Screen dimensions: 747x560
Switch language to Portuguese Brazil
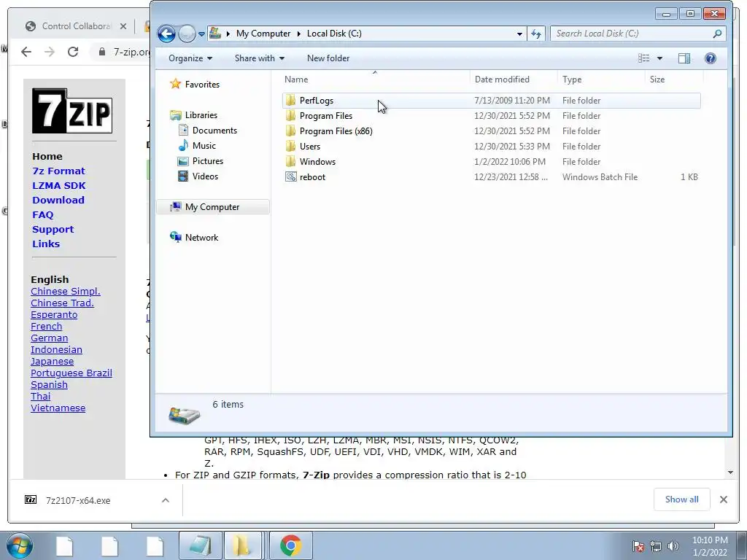71,373
